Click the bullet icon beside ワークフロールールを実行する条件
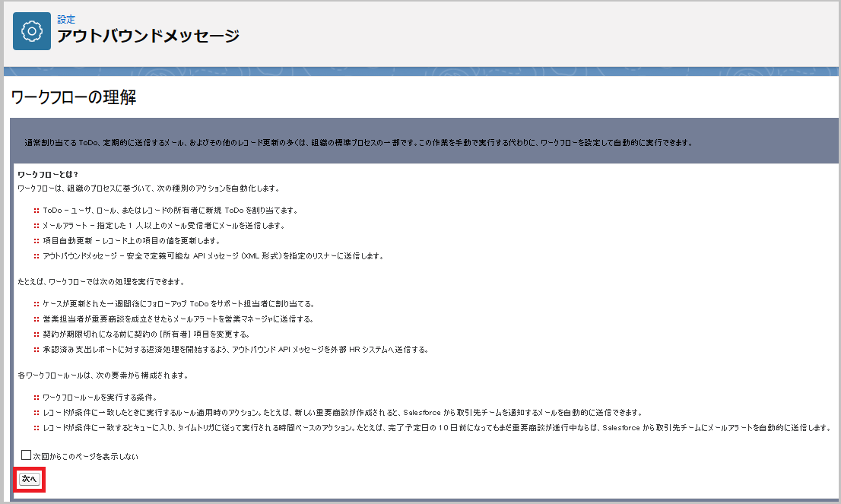 [x=36, y=398]
